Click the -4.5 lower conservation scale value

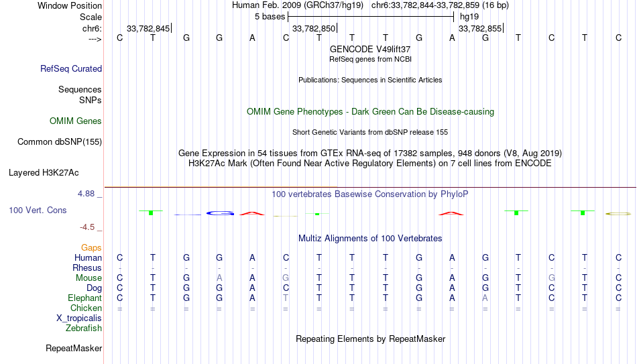87,227
